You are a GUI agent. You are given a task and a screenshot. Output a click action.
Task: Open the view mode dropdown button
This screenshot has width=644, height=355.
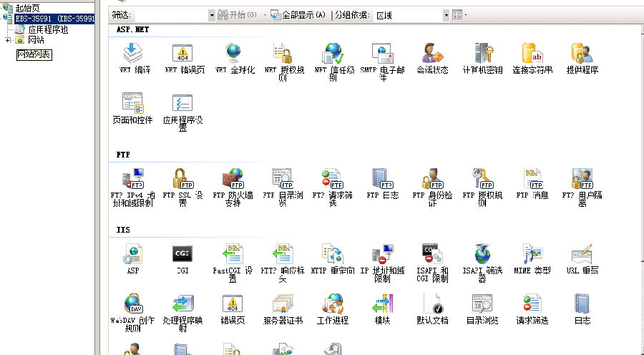pyautogui.click(x=459, y=15)
